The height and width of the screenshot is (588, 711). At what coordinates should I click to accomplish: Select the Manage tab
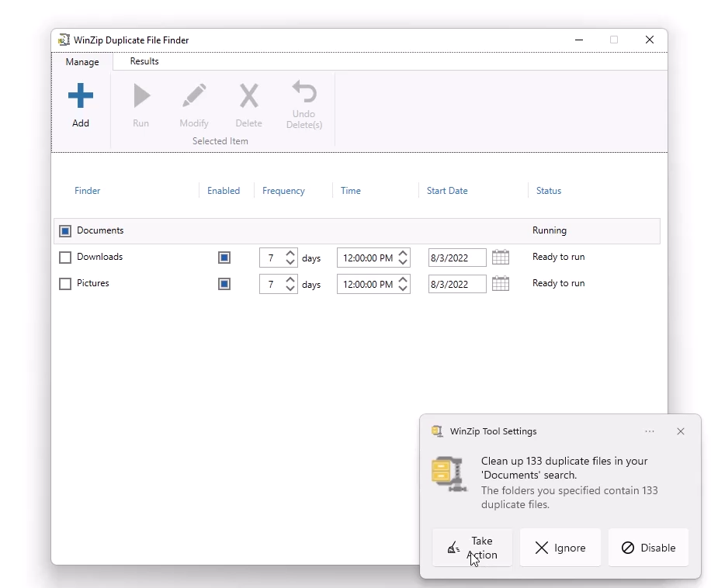click(82, 62)
